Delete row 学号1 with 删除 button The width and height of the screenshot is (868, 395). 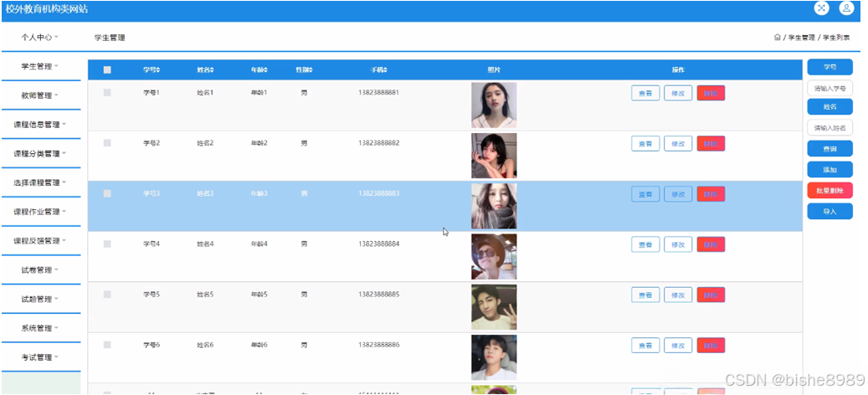click(711, 93)
